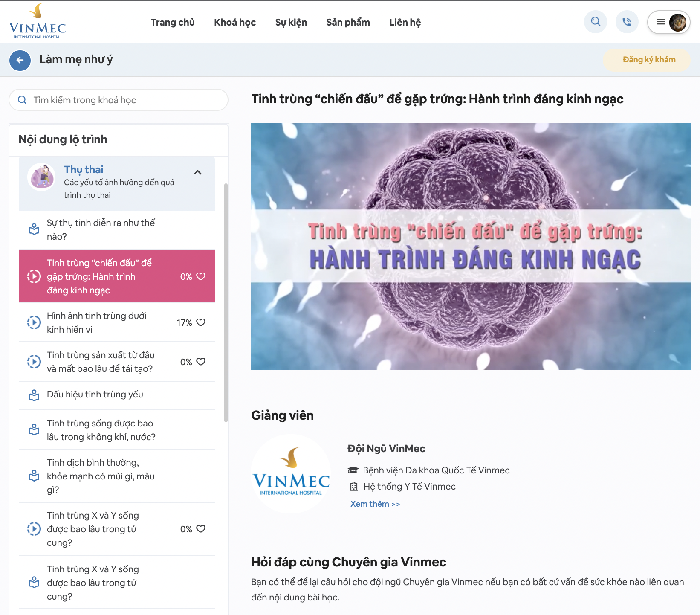Click graduation cap icon beside Bệnh viện Đa khoa

(353, 470)
